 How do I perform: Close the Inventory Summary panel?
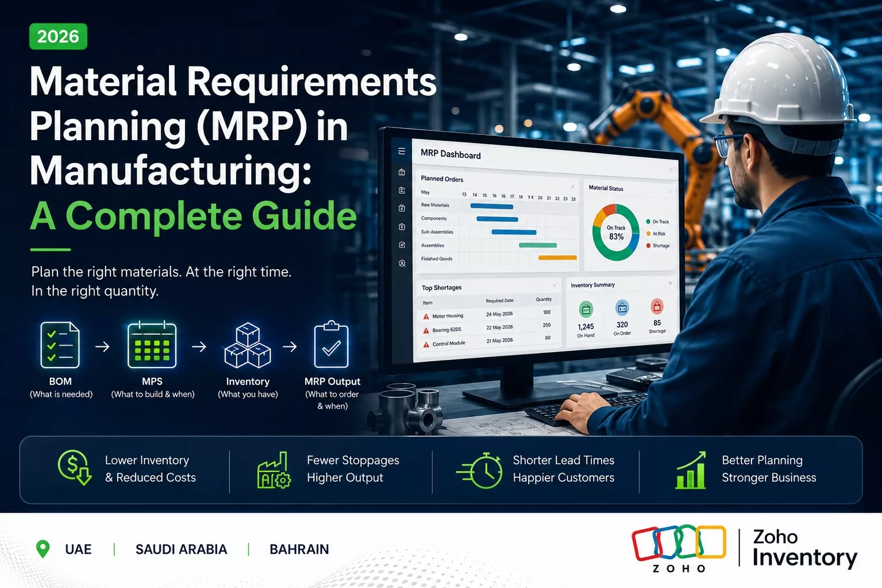point(671,283)
